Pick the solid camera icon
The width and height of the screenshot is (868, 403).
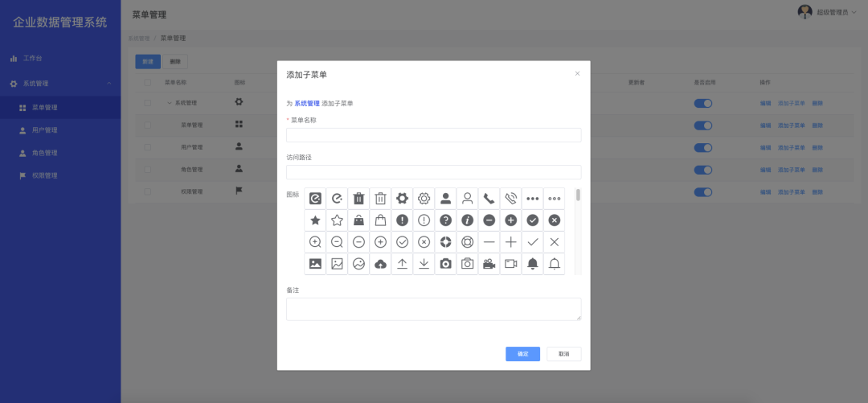[x=445, y=264]
